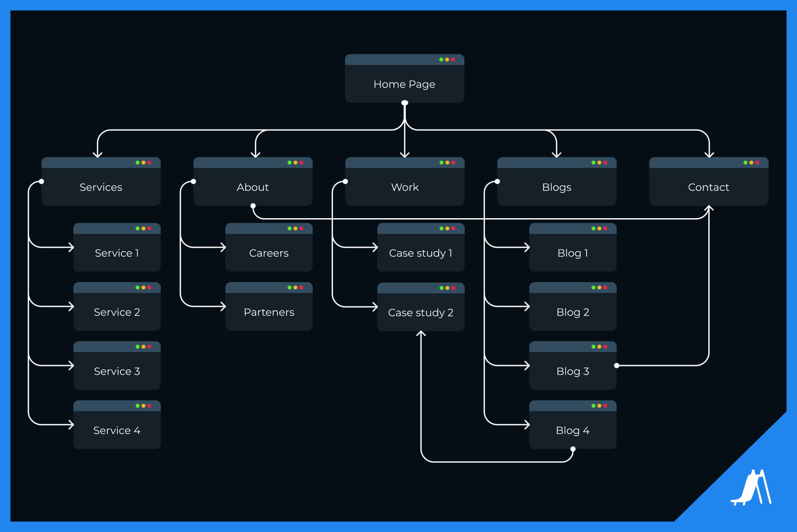This screenshot has height=532, width=797.
Task: Expand the Blogs parent node
Action: click(x=557, y=187)
